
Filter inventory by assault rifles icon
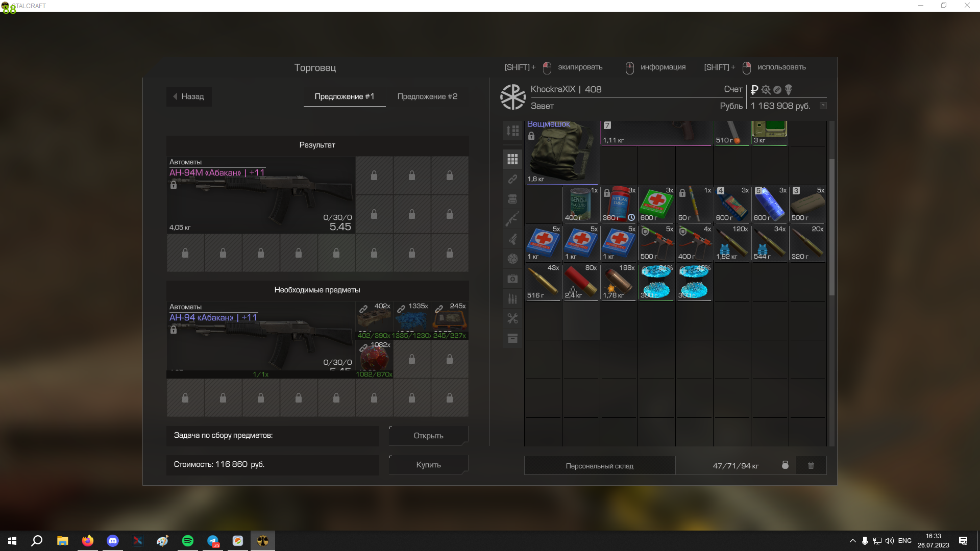[512, 219]
